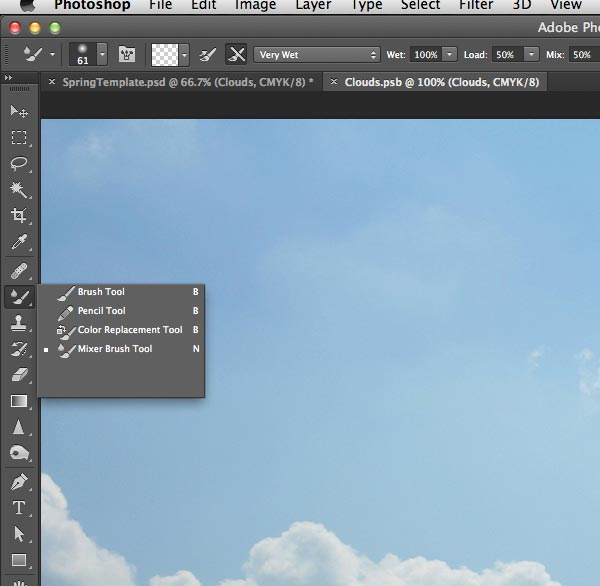This screenshot has width=600, height=586.
Task: Toggle the brush panel button in options bar
Action: (x=127, y=54)
